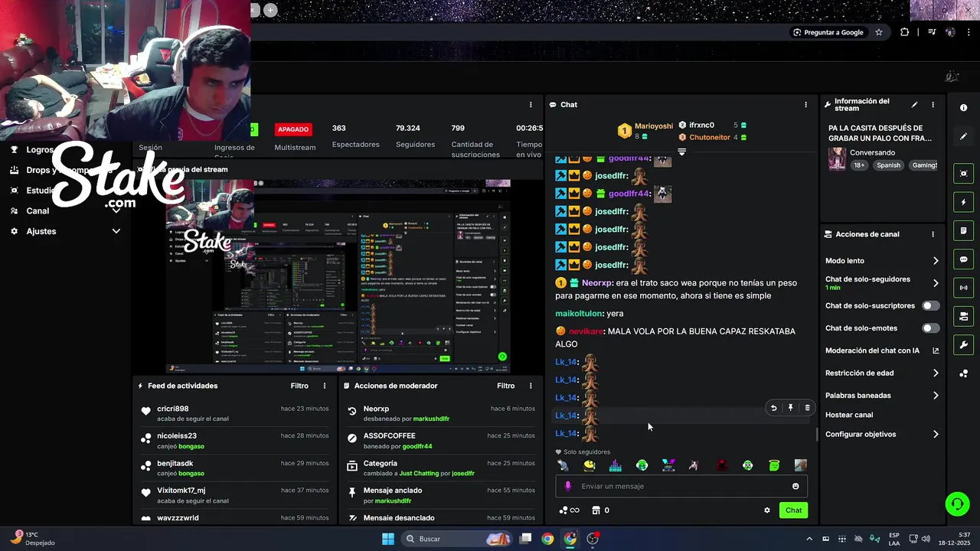Open Google Chrome from taskbar
Screen dimensions: 980x551
547,539
